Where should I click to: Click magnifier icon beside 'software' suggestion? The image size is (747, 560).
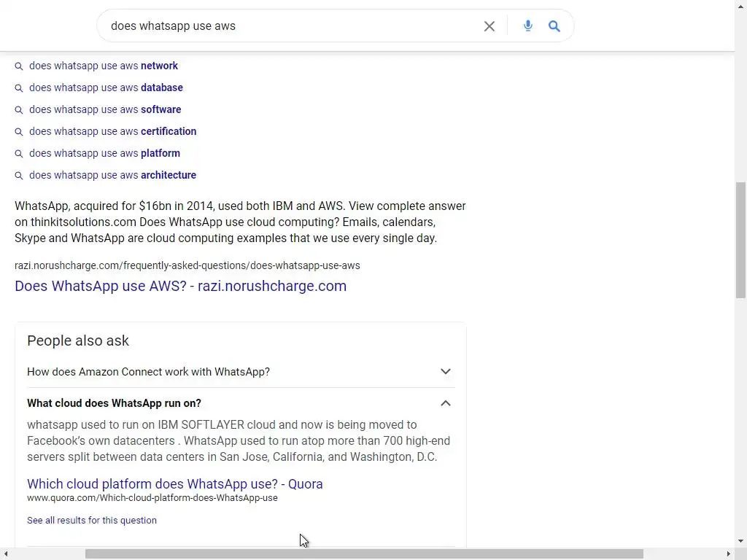(x=18, y=110)
